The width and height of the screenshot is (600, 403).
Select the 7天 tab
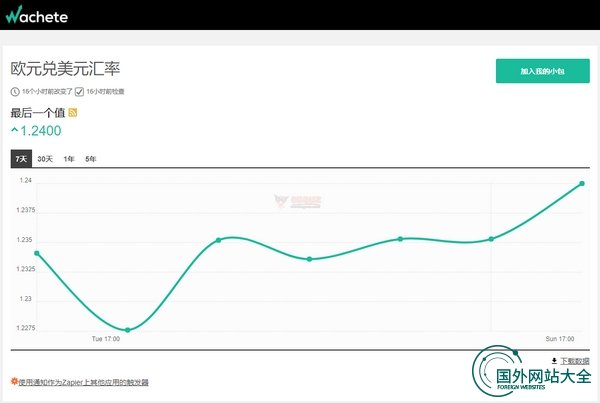tap(21, 159)
